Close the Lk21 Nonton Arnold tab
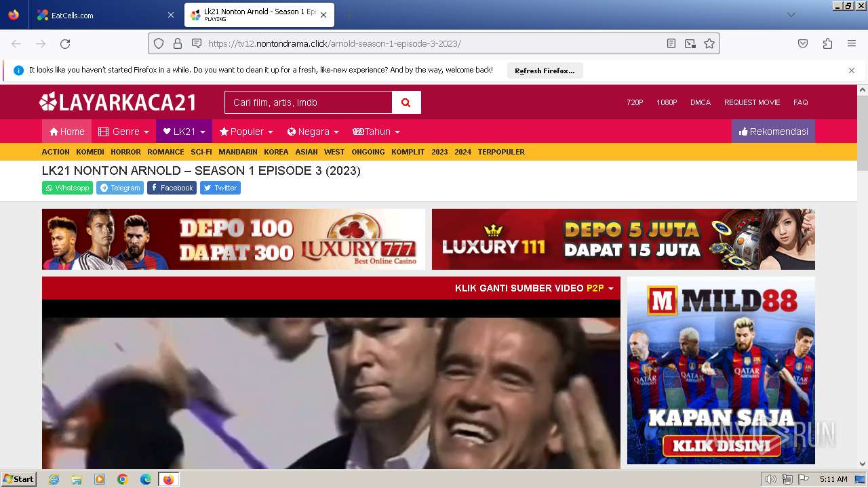 point(323,15)
